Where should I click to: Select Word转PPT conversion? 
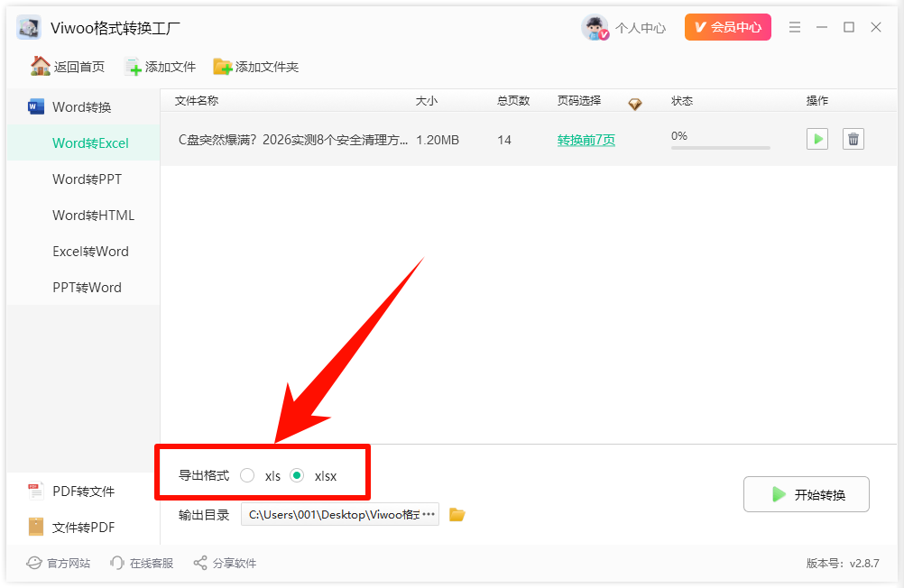click(84, 179)
